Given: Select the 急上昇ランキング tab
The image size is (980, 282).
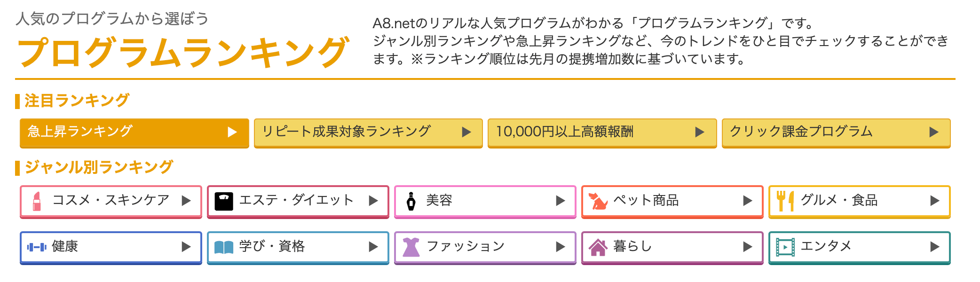Looking at the screenshot, I should (x=134, y=132).
